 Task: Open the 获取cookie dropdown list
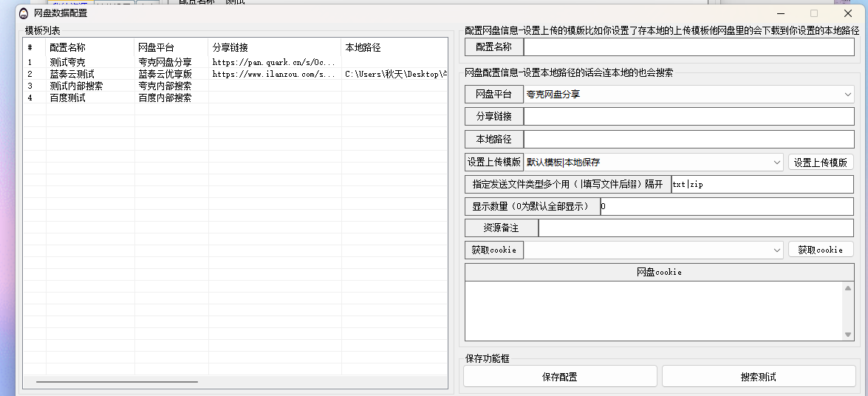(x=776, y=250)
